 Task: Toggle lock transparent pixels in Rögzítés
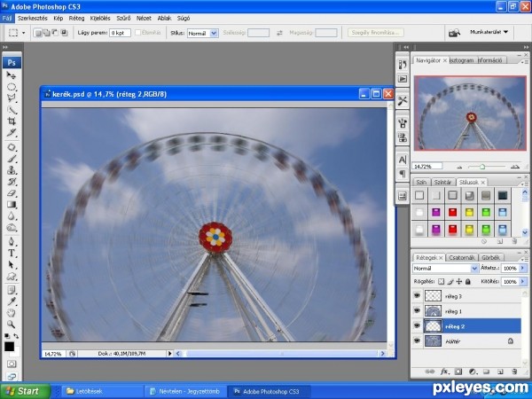pyautogui.click(x=441, y=281)
